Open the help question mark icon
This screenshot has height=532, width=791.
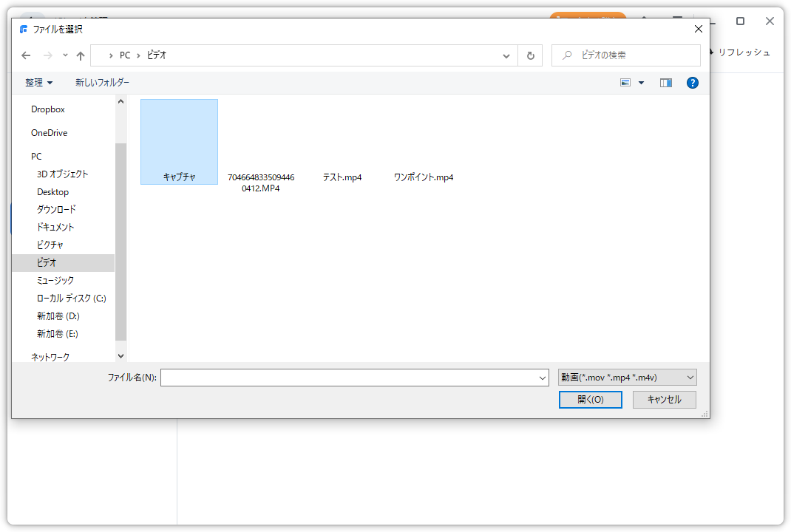point(693,83)
